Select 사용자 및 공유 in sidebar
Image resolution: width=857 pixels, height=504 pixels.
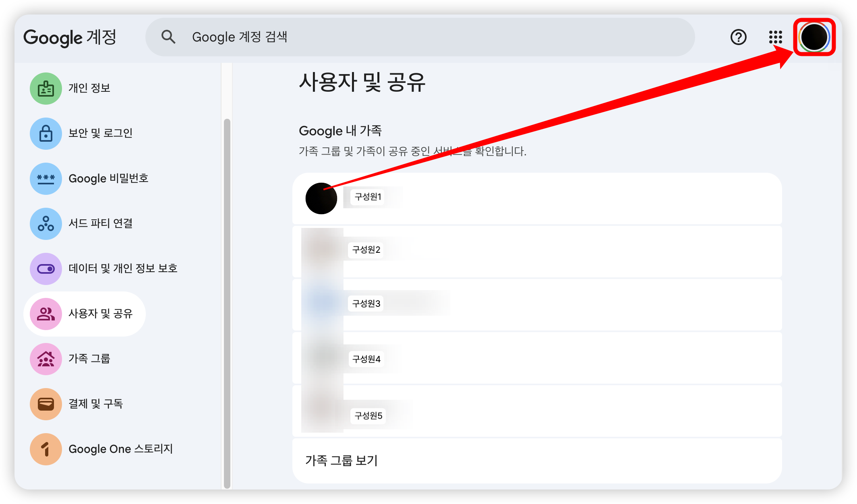pyautogui.click(x=100, y=314)
